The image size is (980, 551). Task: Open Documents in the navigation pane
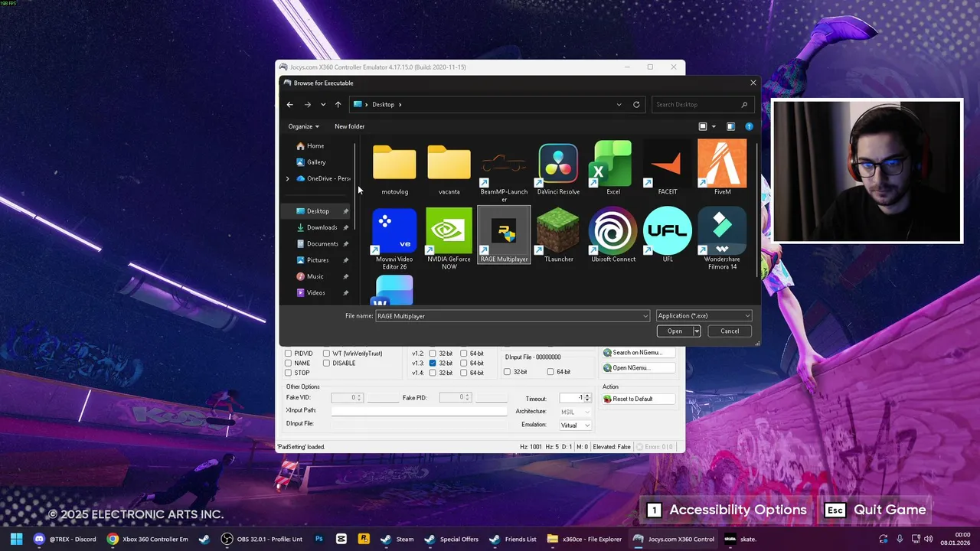click(x=317, y=244)
